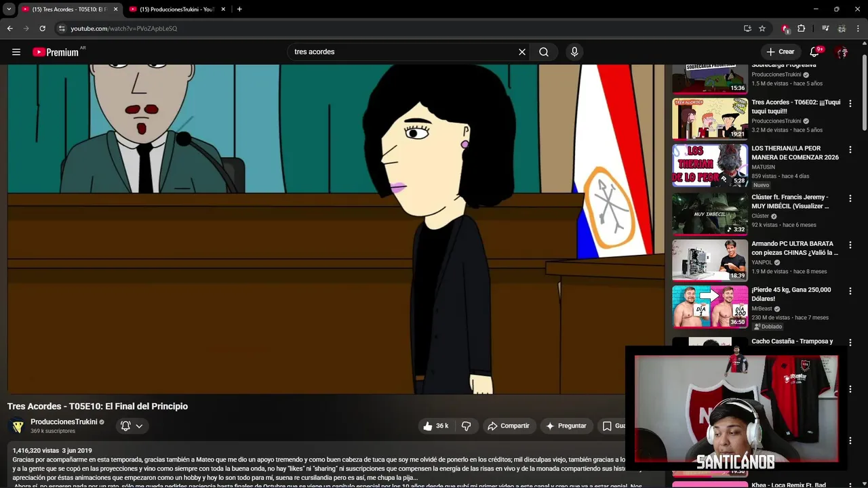Click the 'Tres Acordes - T05E10: El Final del Principio' title

pyautogui.click(x=98, y=407)
